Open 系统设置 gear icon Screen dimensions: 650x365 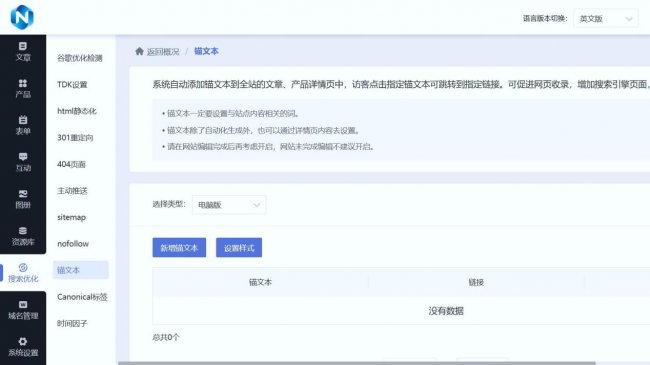pos(23,341)
